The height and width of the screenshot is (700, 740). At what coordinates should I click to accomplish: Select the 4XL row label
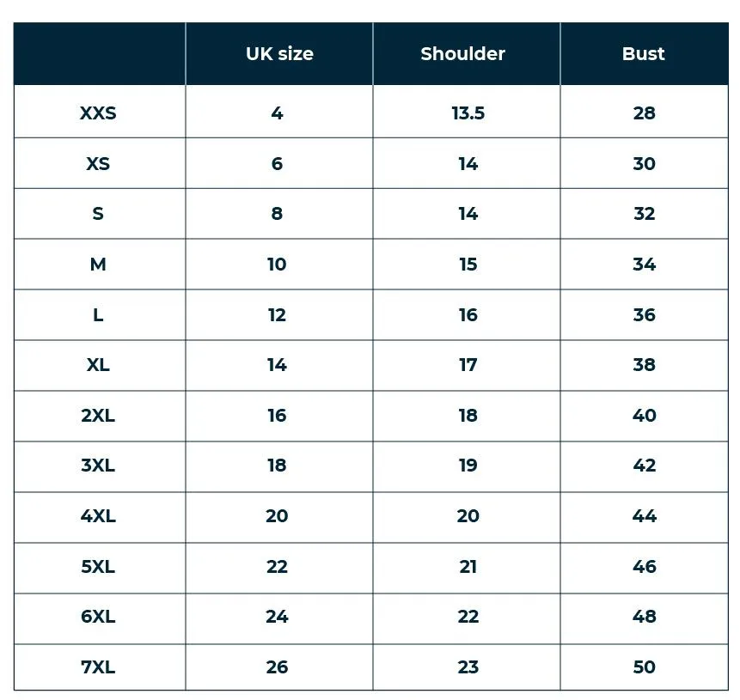tap(98, 516)
